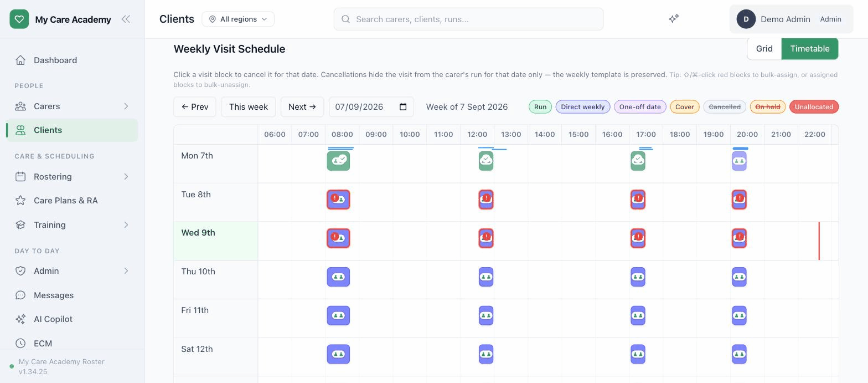This screenshot has height=383, width=868.
Task: Collapse sidebar with double chevron icon
Action: pos(126,19)
